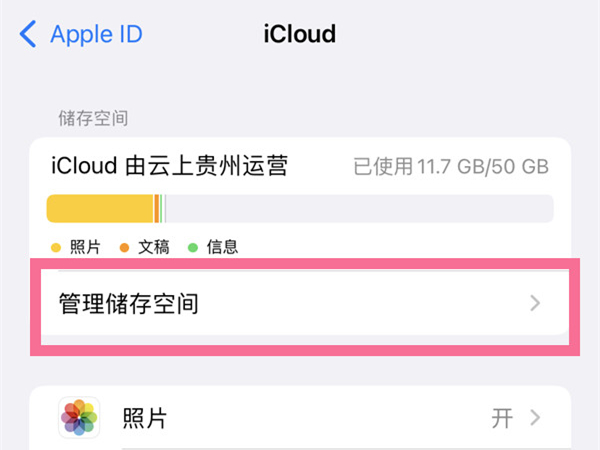Expand the Photos row chevron
The height and width of the screenshot is (450, 600).
click(536, 418)
